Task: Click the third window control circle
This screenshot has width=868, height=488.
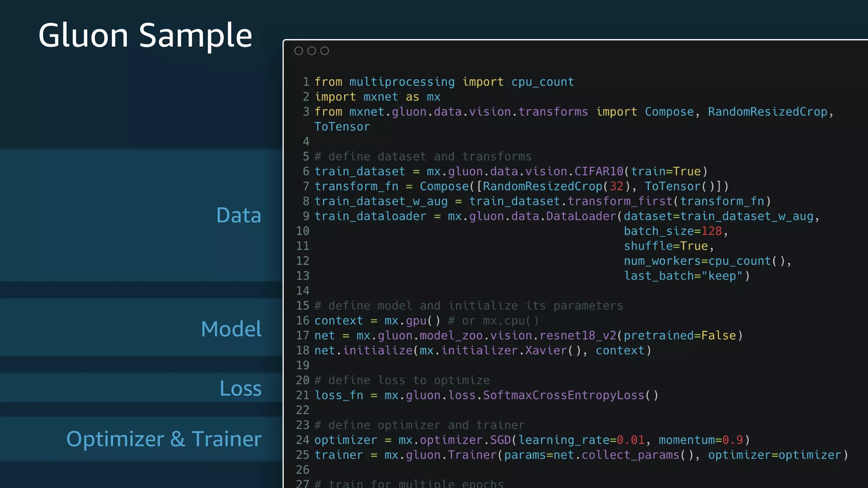Action: [x=325, y=51]
